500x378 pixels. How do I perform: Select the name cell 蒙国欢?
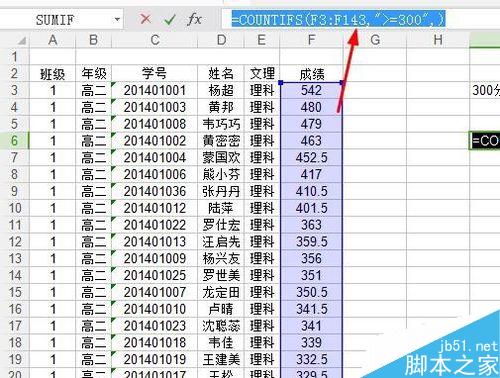(x=221, y=157)
